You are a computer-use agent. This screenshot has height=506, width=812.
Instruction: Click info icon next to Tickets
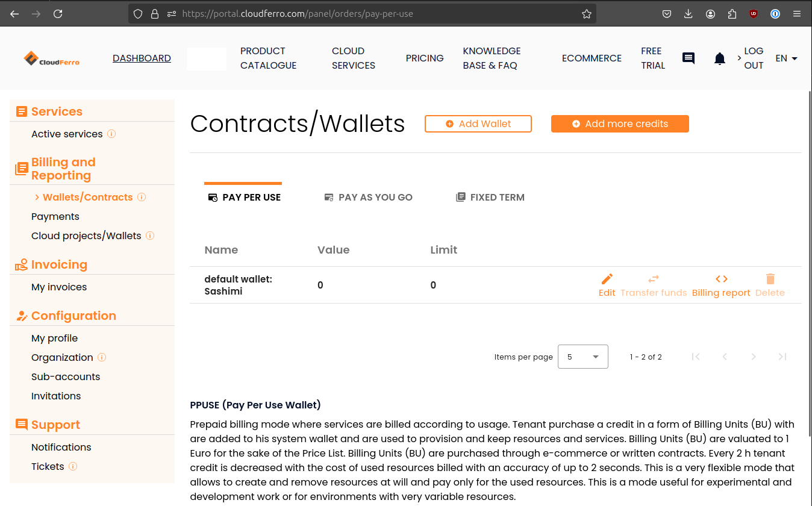pos(73,466)
